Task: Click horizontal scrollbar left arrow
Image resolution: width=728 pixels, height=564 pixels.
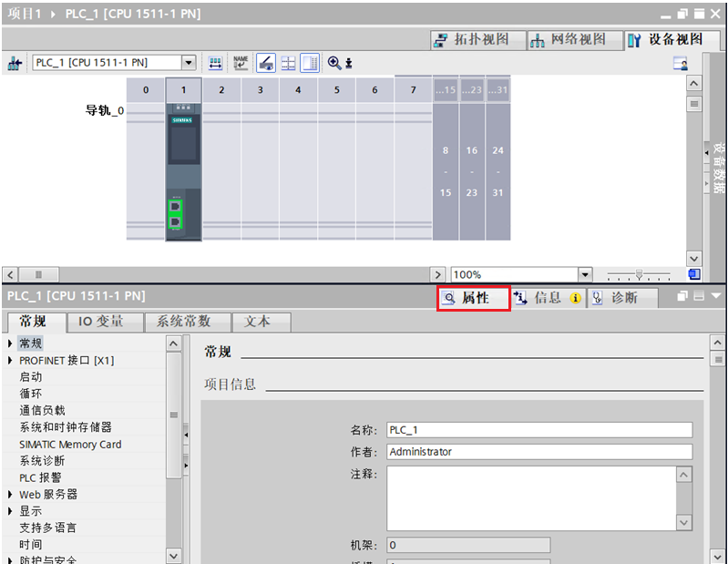Action: point(10,274)
